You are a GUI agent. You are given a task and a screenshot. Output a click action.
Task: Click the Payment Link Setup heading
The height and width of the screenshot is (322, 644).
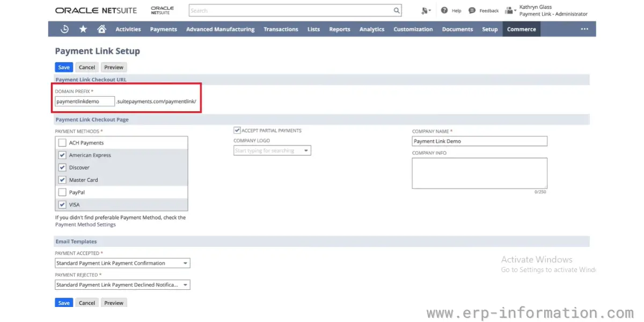tap(97, 51)
